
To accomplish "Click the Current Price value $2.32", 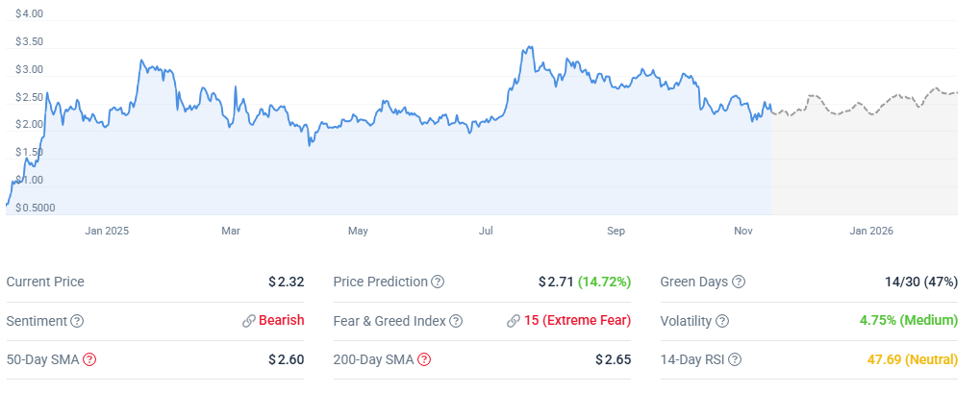I will pyautogui.click(x=286, y=282).
